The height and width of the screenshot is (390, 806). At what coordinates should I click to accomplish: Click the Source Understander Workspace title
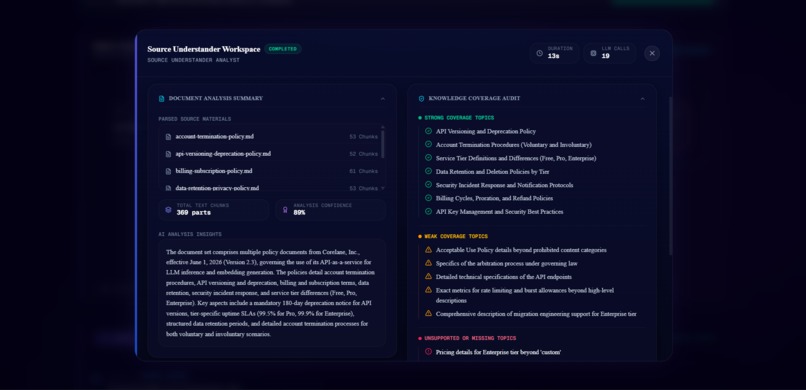(x=204, y=49)
